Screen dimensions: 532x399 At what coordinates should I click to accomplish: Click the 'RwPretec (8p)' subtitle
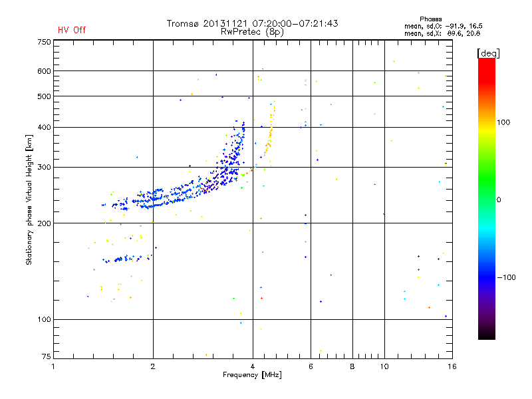(x=252, y=32)
